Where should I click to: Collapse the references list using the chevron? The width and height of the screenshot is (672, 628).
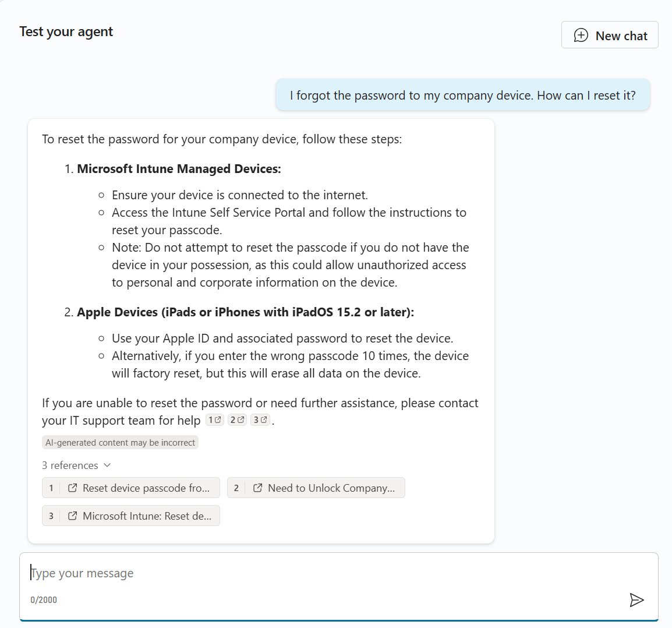(107, 465)
